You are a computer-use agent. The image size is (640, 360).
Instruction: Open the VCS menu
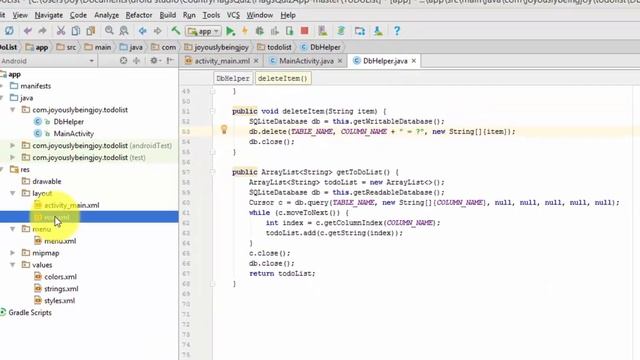coord(233,15)
